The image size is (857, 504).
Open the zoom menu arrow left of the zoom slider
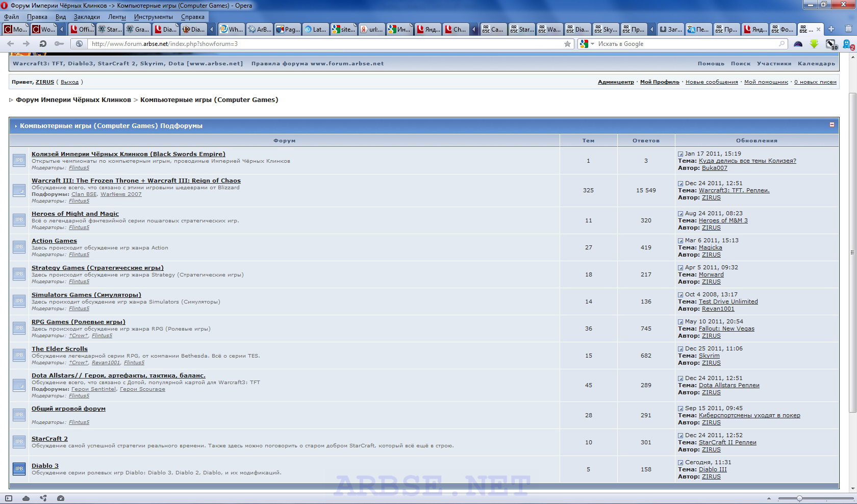769,498
